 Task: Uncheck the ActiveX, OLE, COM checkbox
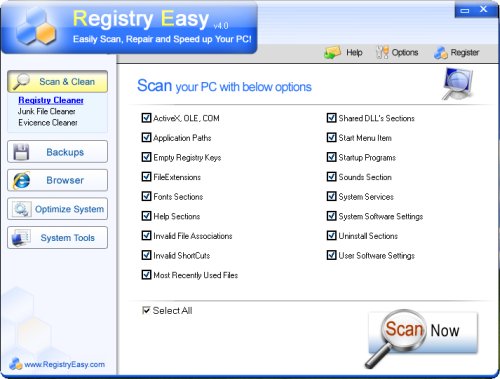[x=146, y=118]
